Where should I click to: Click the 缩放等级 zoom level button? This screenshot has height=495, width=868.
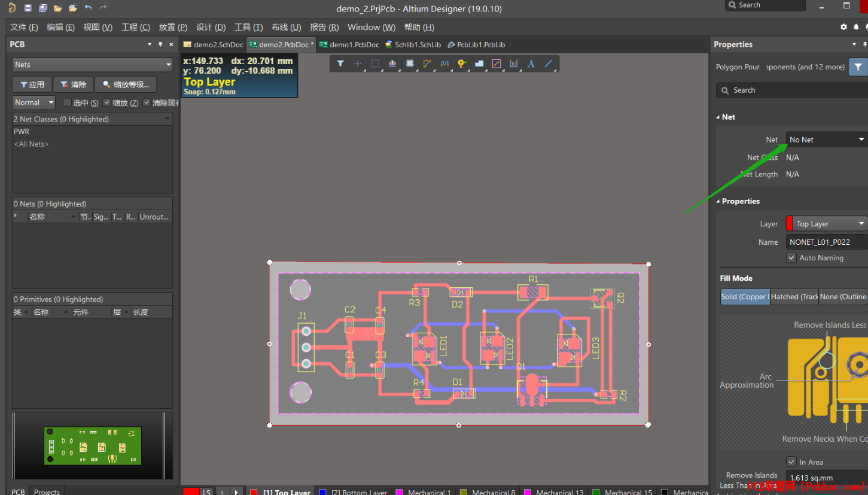[126, 84]
